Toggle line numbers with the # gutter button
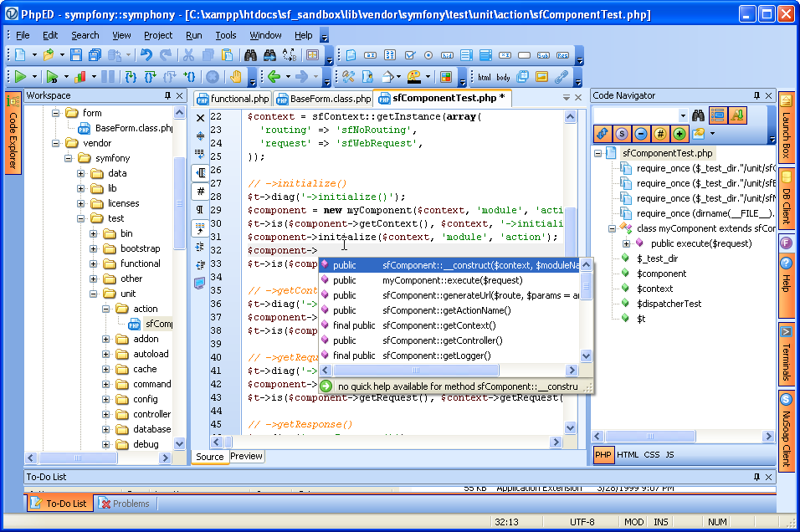Screen dimensions: 800x532 tap(200, 192)
